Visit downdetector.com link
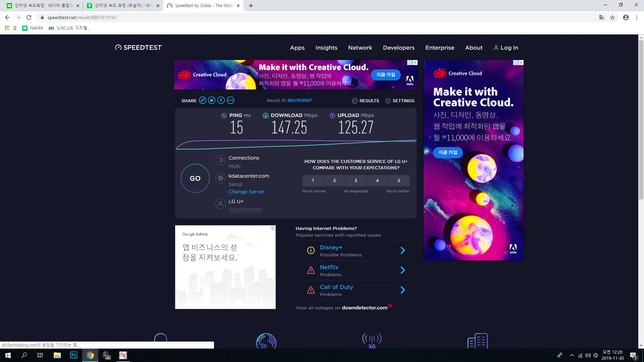This screenshot has width=644, height=362. point(365,308)
